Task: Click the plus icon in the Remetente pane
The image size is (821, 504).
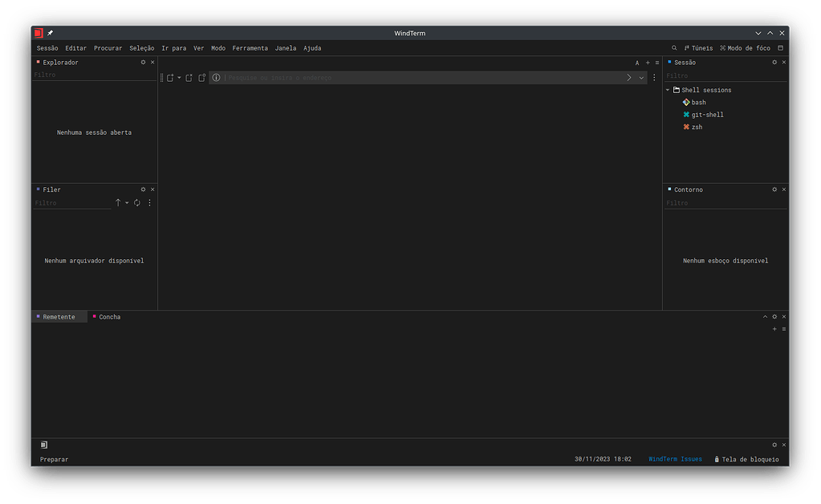Action: (774, 329)
